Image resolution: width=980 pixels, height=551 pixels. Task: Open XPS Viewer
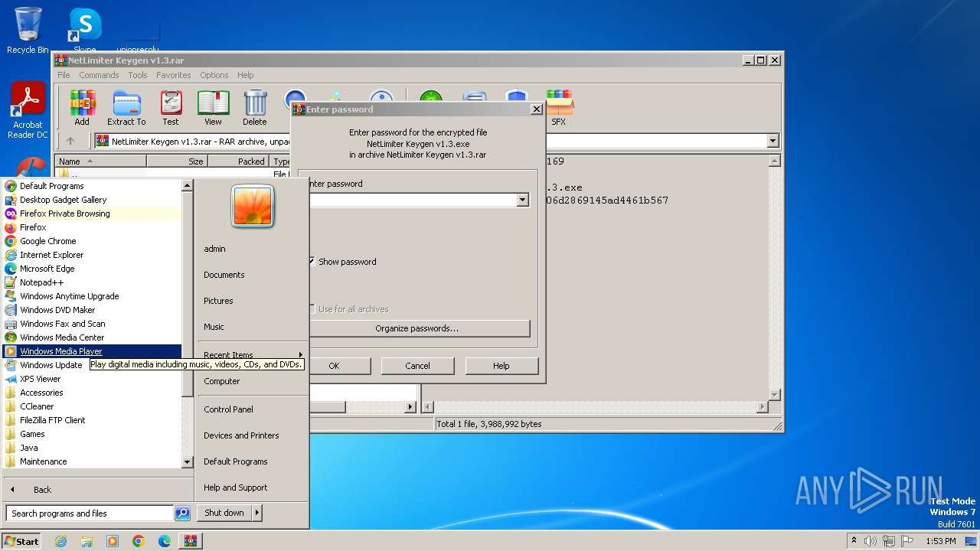92,379
